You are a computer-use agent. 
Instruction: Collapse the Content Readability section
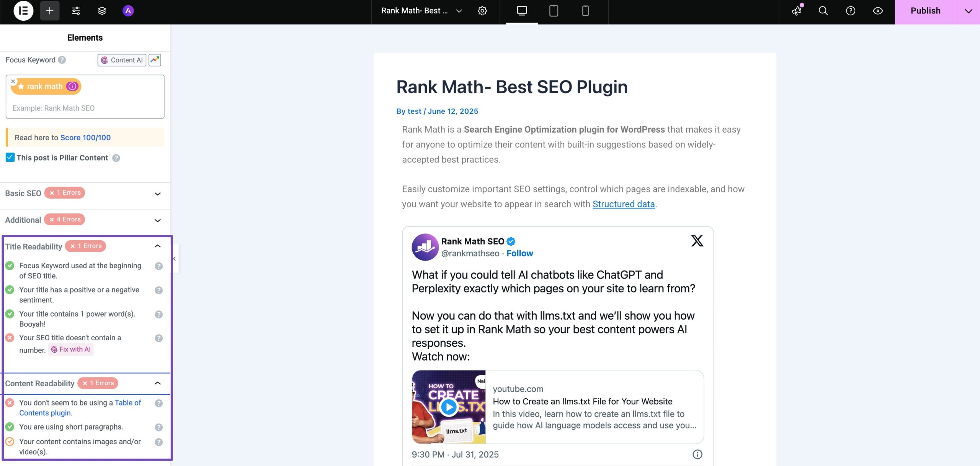point(157,383)
